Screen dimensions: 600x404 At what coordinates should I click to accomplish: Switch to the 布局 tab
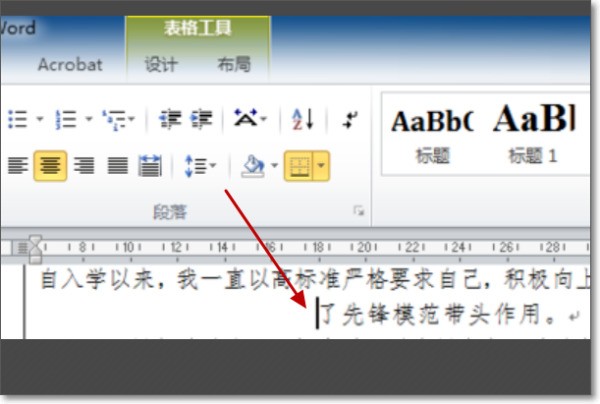point(233,65)
